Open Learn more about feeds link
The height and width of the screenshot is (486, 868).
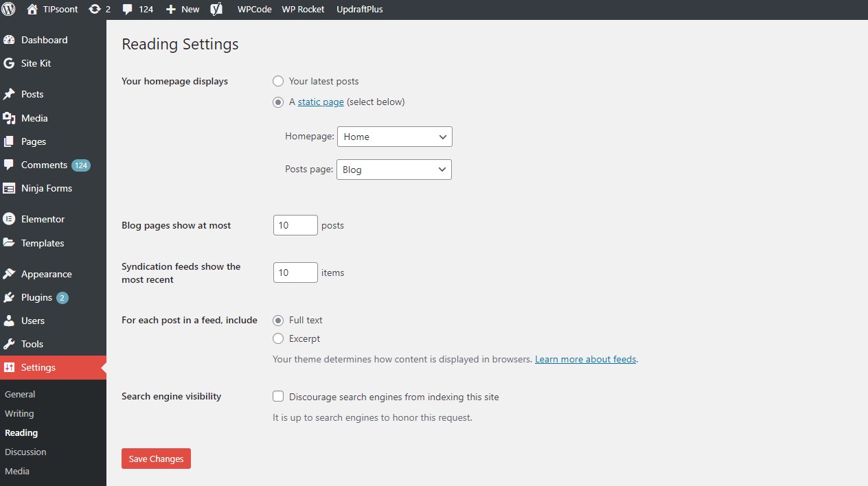pyautogui.click(x=586, y=359)
